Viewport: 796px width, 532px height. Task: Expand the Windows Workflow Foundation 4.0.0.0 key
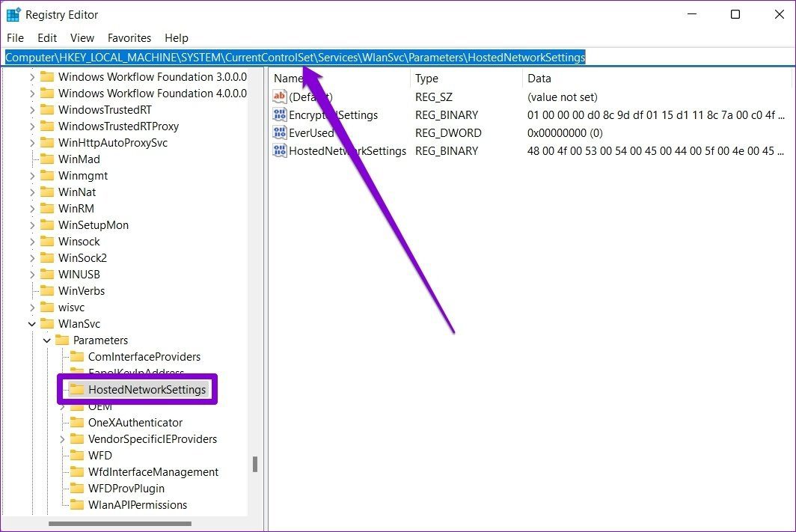click(32, 94)
